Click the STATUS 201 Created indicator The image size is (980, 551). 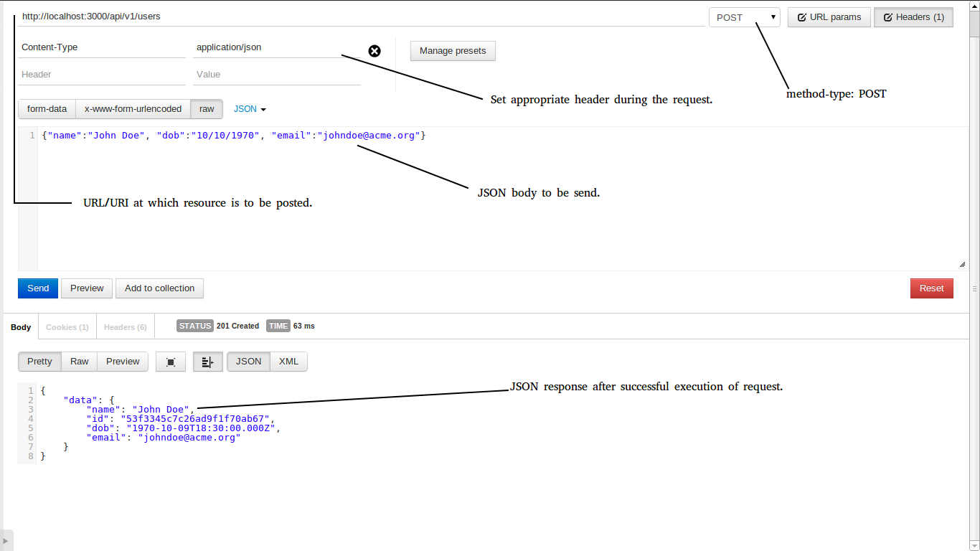218,326
